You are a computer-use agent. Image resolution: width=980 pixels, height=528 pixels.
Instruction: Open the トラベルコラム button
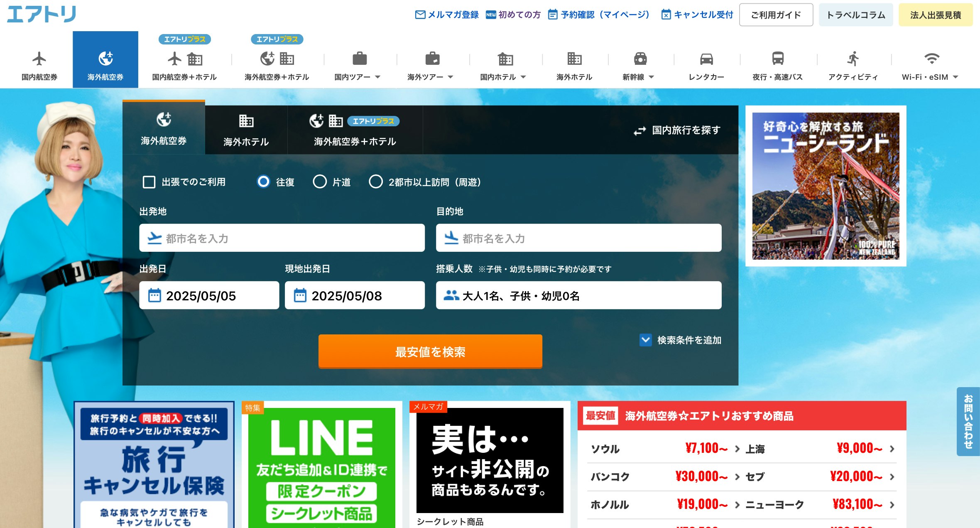[x=856, y=15]
